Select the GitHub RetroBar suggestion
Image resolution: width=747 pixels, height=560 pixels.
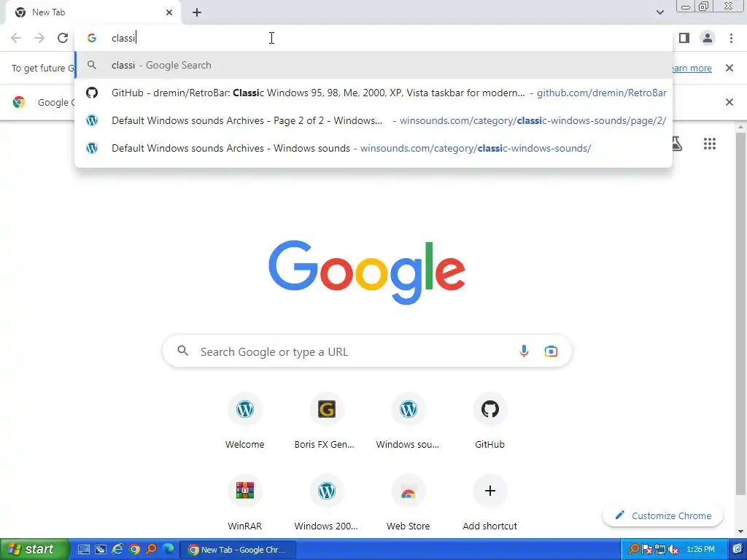click(x=373, y=93)
